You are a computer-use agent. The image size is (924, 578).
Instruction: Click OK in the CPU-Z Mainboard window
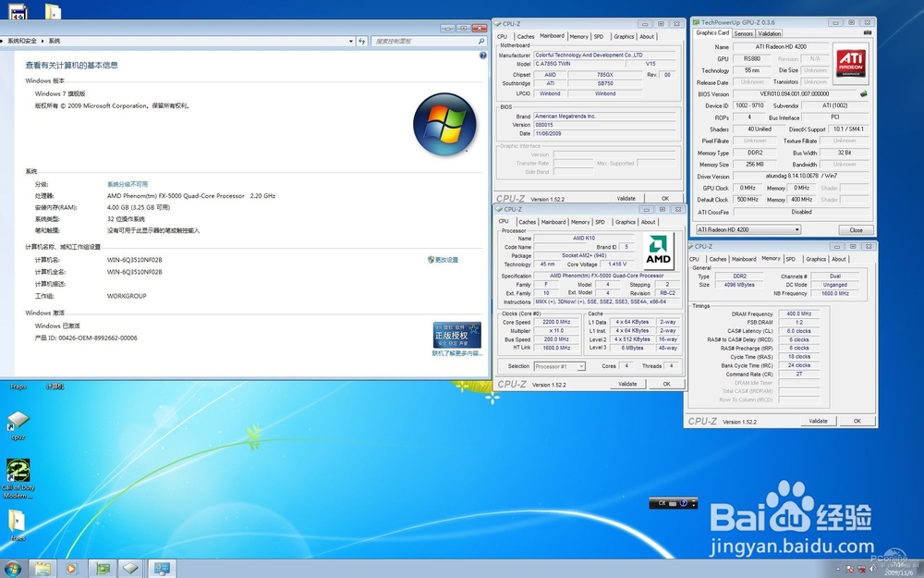(x=664, y=199)
